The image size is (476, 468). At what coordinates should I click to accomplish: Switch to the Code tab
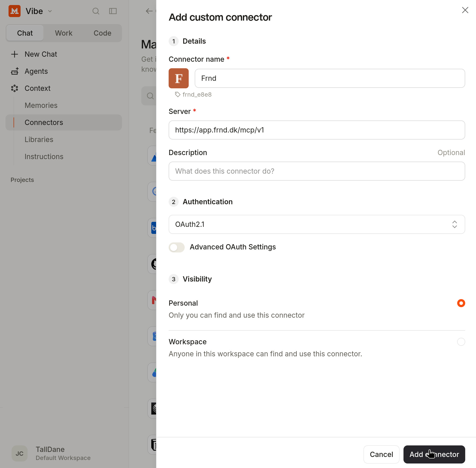(102, 33)
